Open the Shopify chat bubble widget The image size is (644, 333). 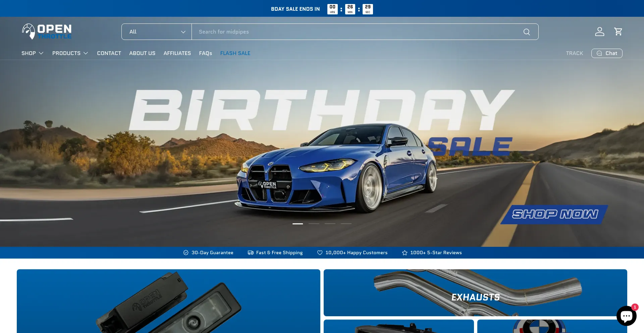click(626, 316)
